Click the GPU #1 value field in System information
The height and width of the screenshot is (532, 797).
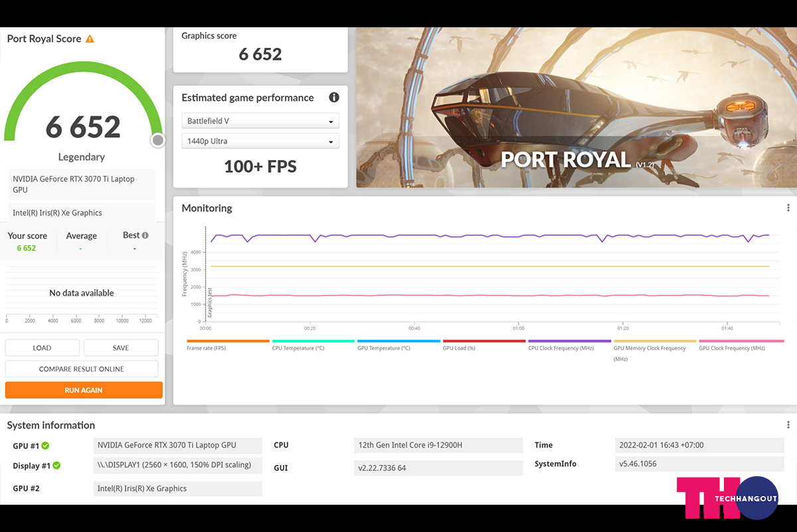coord(177,446)
